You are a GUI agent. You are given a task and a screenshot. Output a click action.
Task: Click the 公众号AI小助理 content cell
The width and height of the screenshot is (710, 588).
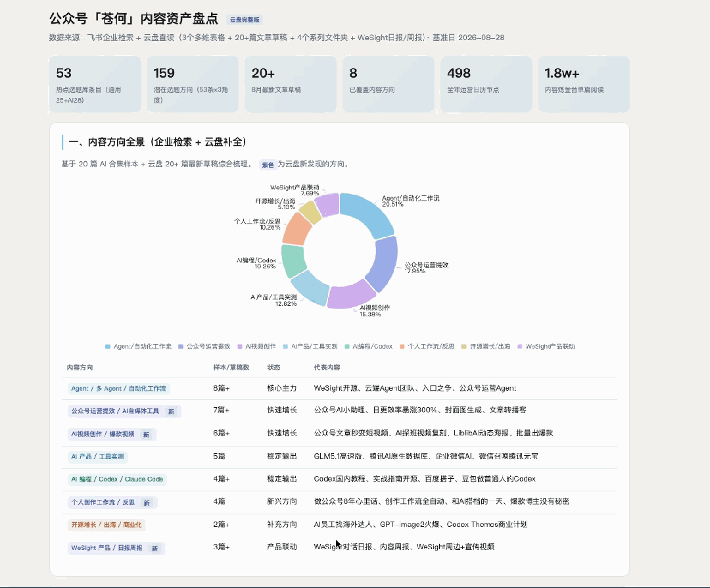tap(420, 410)
